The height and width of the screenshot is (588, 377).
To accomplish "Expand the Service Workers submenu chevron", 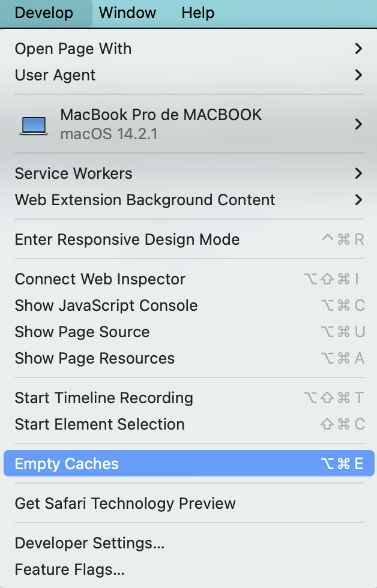I will pyautogui.click(x=358, y=173).
